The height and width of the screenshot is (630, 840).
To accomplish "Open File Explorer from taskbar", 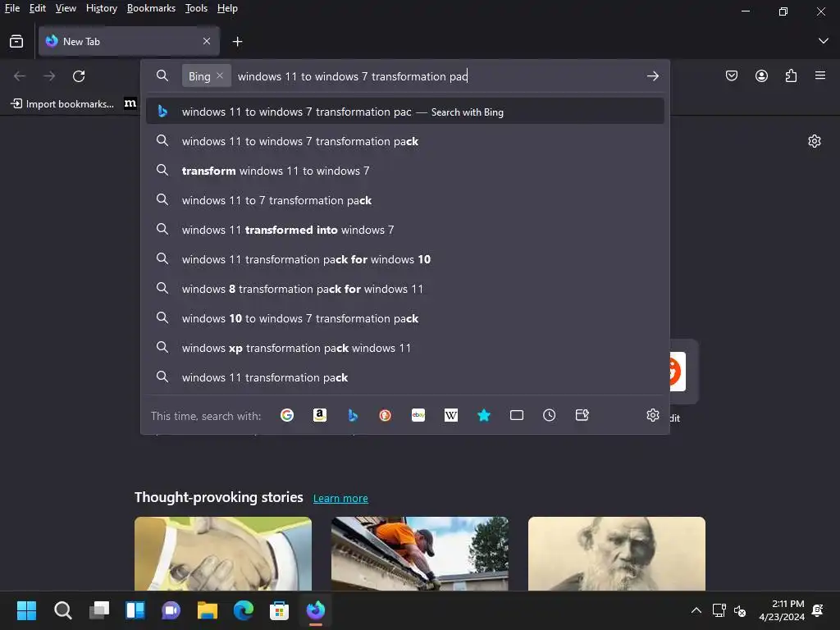I will (x=208, y=610).
